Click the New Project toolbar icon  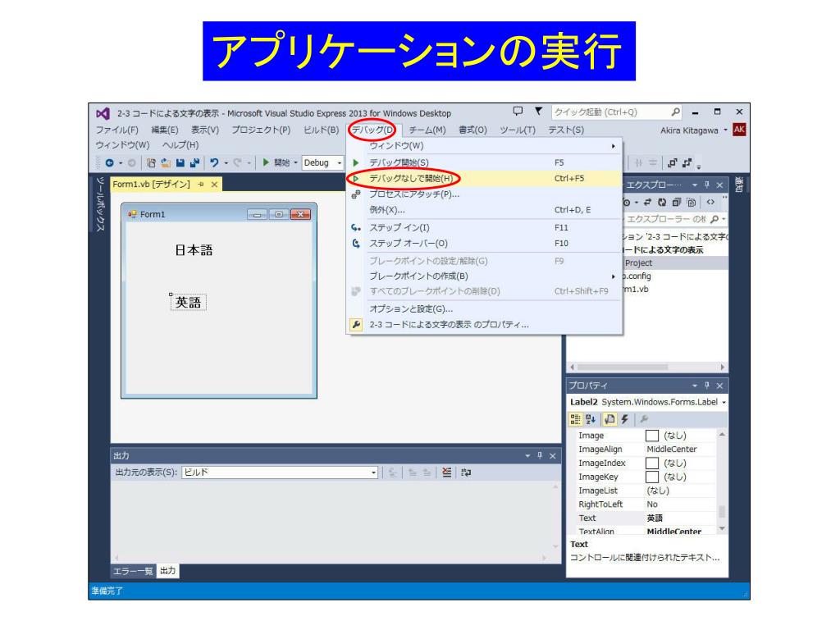pyautogui.click(x=152, y=163)
